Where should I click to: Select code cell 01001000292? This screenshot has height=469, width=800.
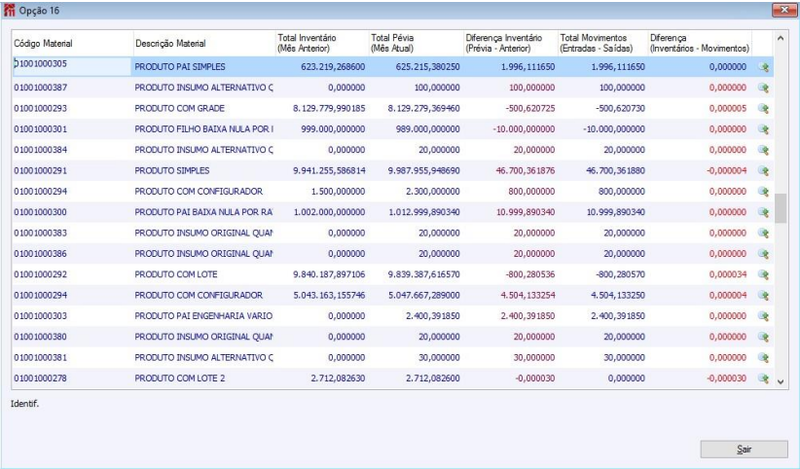(72, 275)
